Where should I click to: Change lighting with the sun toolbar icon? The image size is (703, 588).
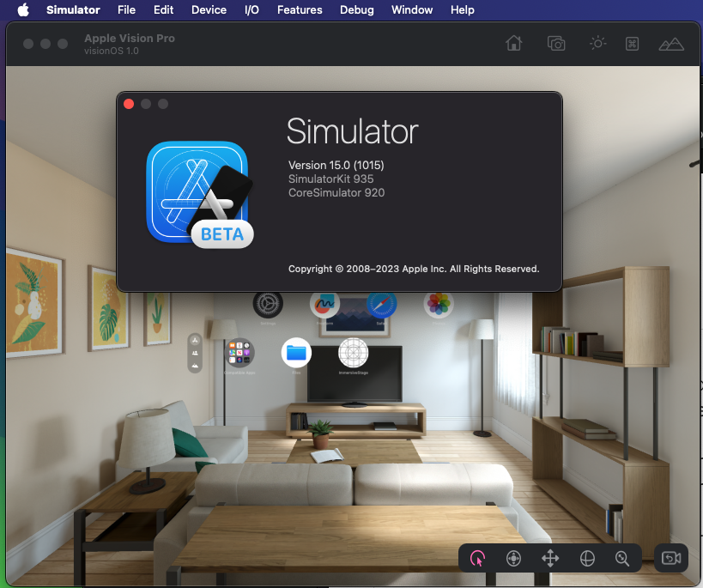pos(597,44)
